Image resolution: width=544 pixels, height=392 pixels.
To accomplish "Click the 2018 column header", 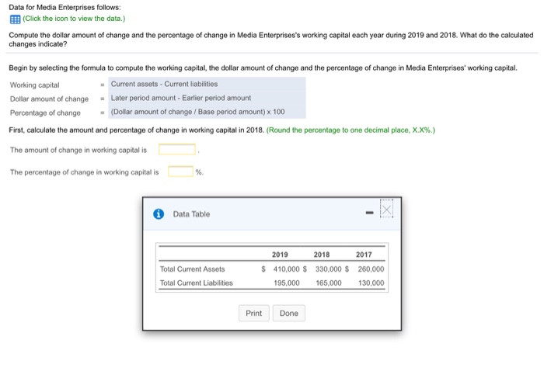I will (322, 255).
